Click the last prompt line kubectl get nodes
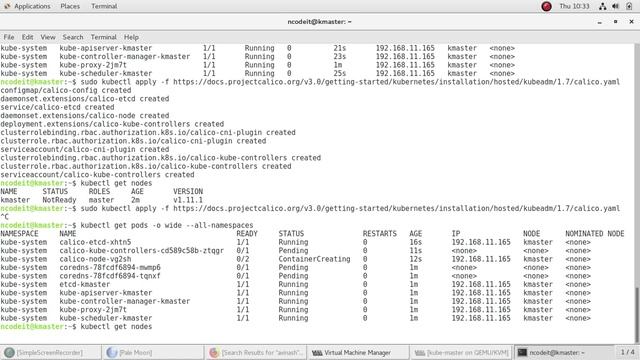640x360 pixels. click(76, 327)
